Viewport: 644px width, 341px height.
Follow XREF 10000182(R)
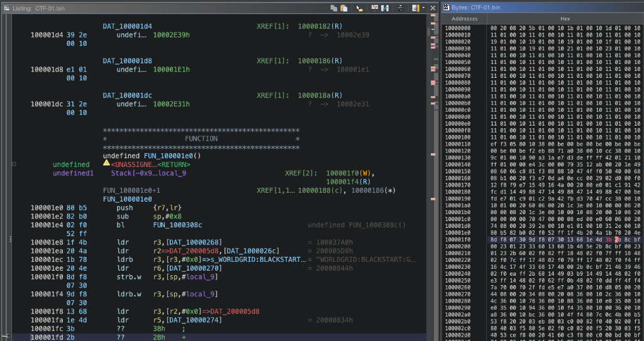pyautogui.click(x=320, y=26)
